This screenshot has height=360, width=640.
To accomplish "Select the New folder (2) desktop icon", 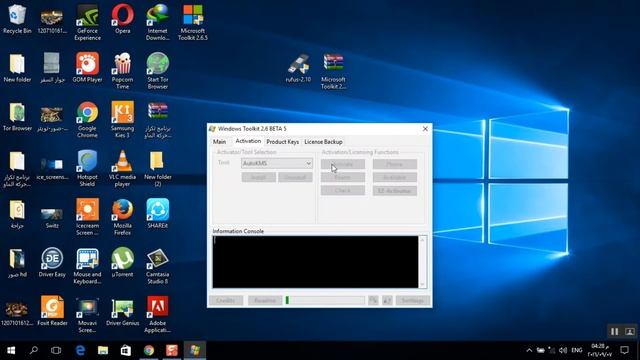I will coord(158,168).
